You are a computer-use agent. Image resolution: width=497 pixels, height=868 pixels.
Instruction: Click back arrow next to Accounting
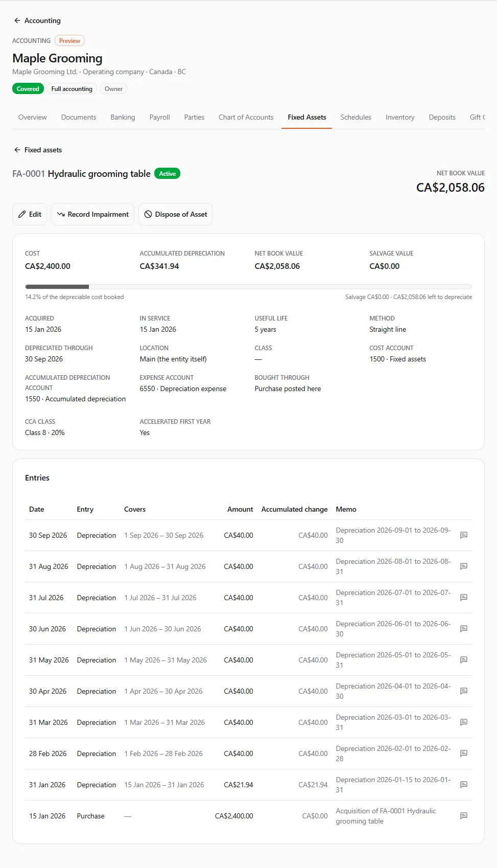coord(17,20)
